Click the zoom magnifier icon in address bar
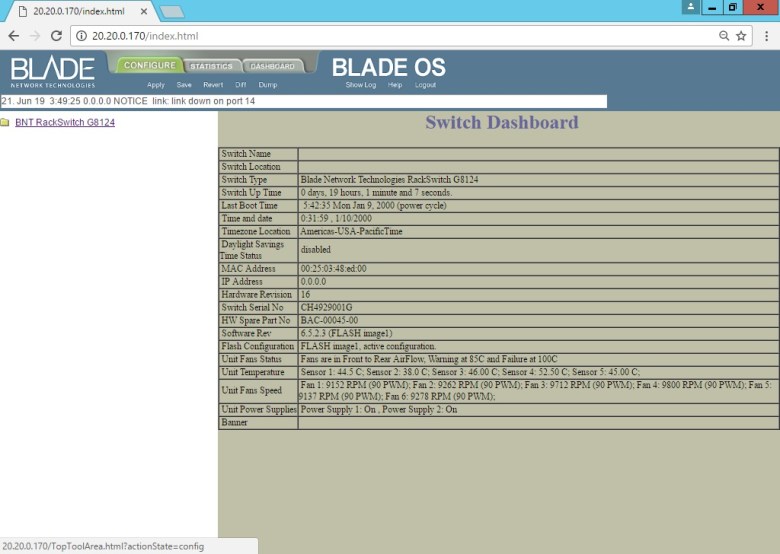Screen dimensions: 780x554 [723, 35]
